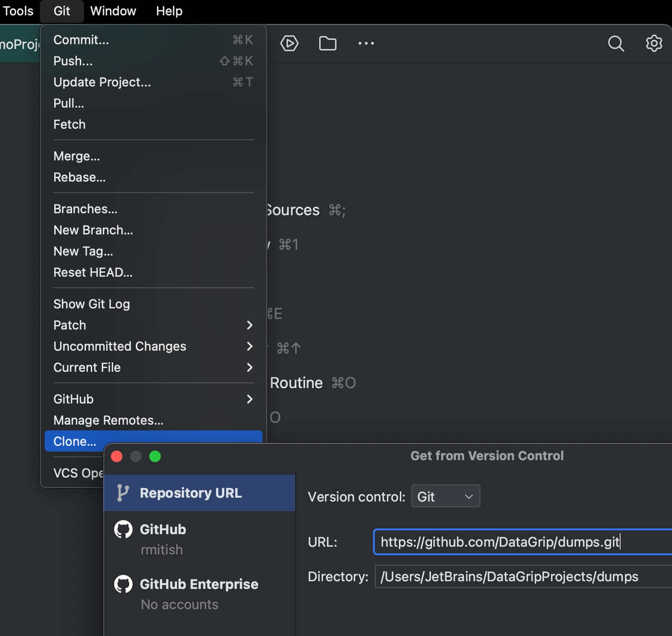
Task: Select the Repository URL option in sidebar
Action: coord(191,492)
